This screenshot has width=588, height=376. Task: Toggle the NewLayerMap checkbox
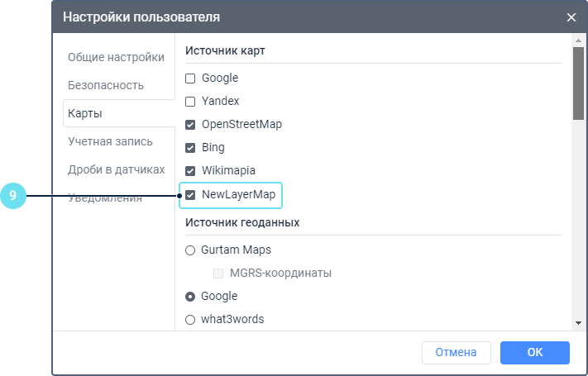click(x=190, y=196)
